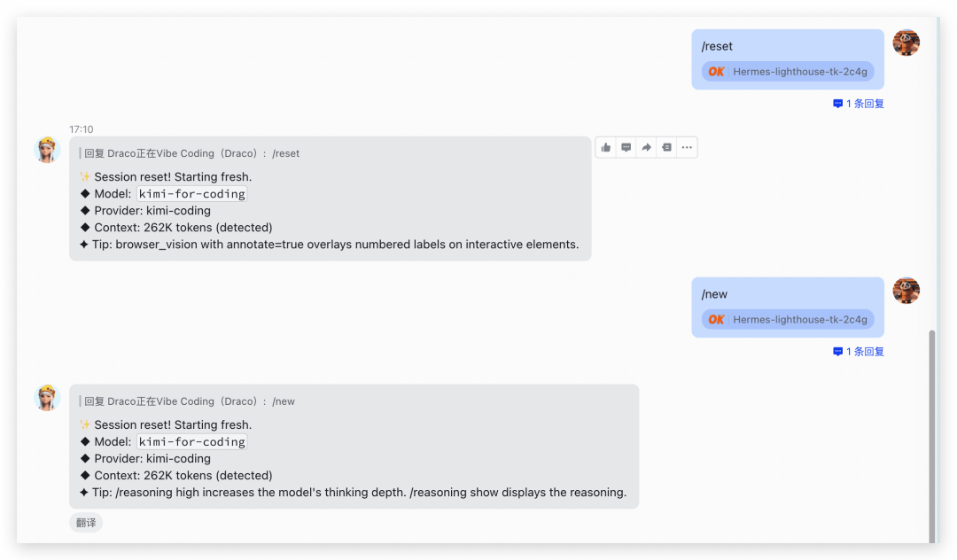Click the OK badge icon in /new message
957x560 pixels.
(716, 319)
